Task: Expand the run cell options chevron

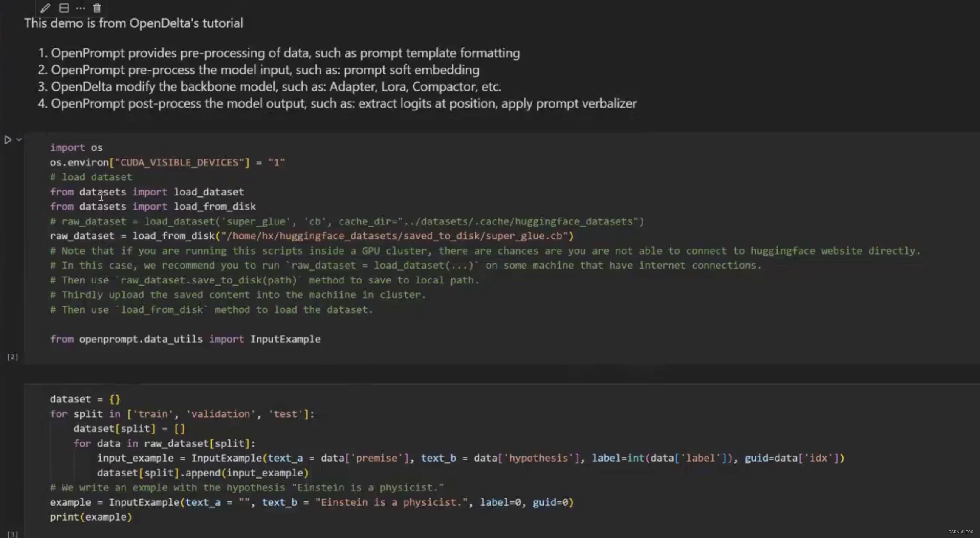Action: 19,139
